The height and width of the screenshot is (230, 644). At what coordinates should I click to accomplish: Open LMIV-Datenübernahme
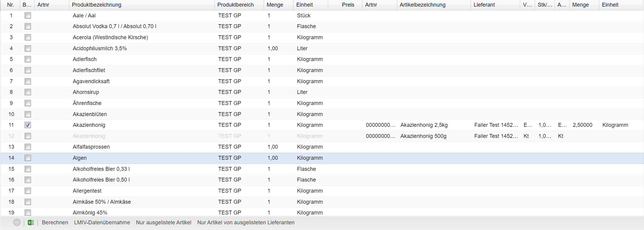[x=102, y=223]
